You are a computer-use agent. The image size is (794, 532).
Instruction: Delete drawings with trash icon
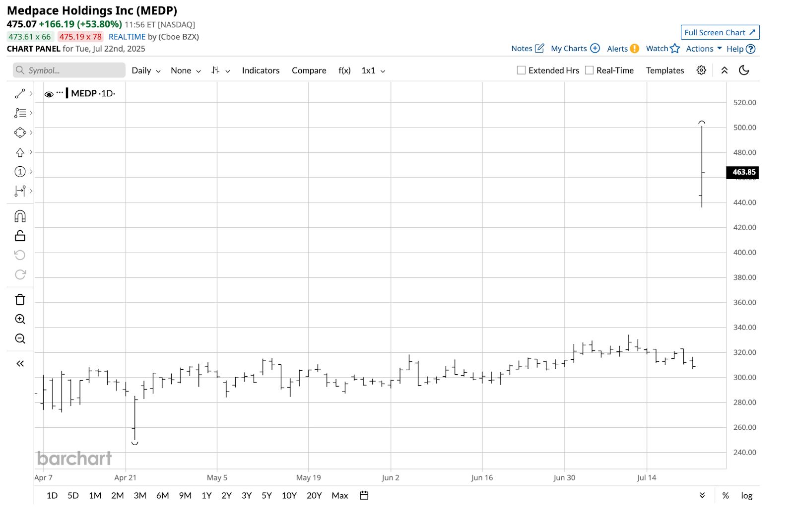point(20,300)
